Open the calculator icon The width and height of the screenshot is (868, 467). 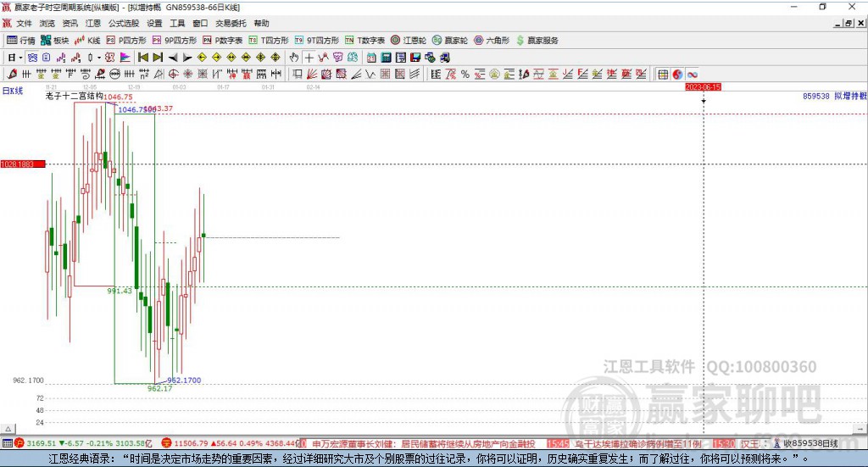point(386,58)
